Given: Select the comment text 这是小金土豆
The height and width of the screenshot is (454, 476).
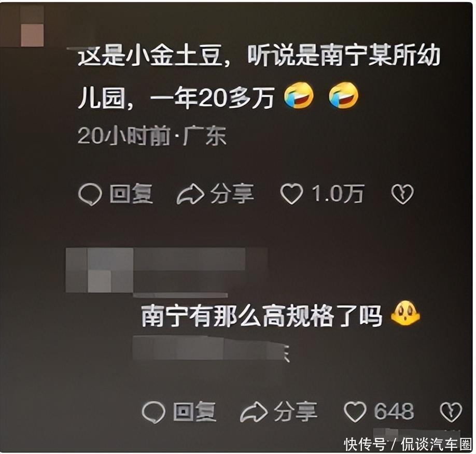Looking at the screenshot, I should [x=149, y=56].
